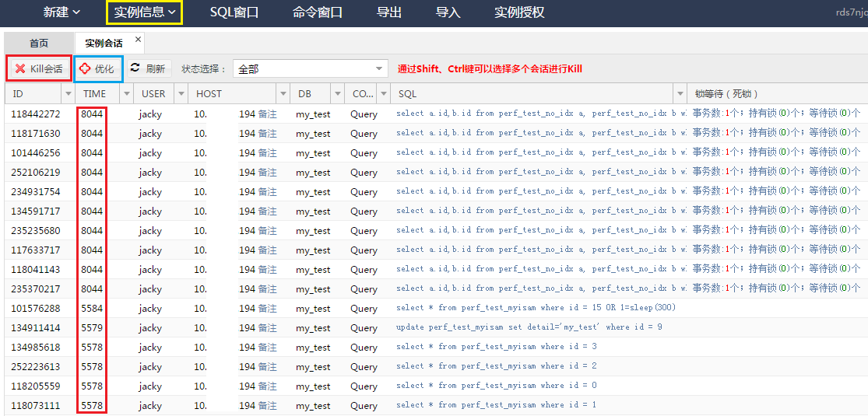This screenshot has width=868, height=416.
Task: Select session row with ID 101576288
Action: 36,309
